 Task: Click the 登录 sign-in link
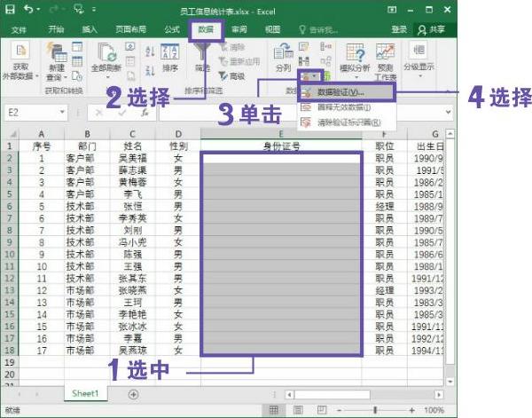pos(399,30)
